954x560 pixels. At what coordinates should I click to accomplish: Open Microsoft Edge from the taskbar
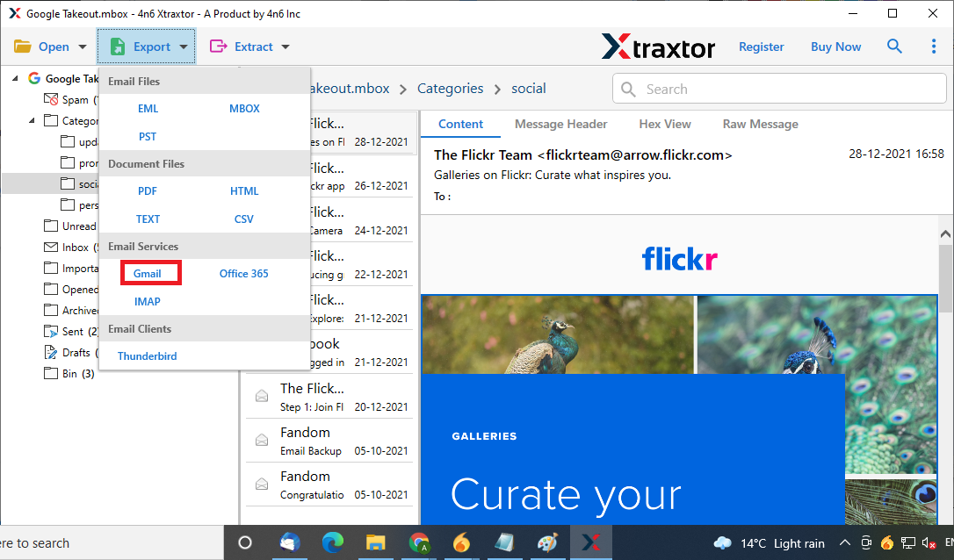coord(333,542)
